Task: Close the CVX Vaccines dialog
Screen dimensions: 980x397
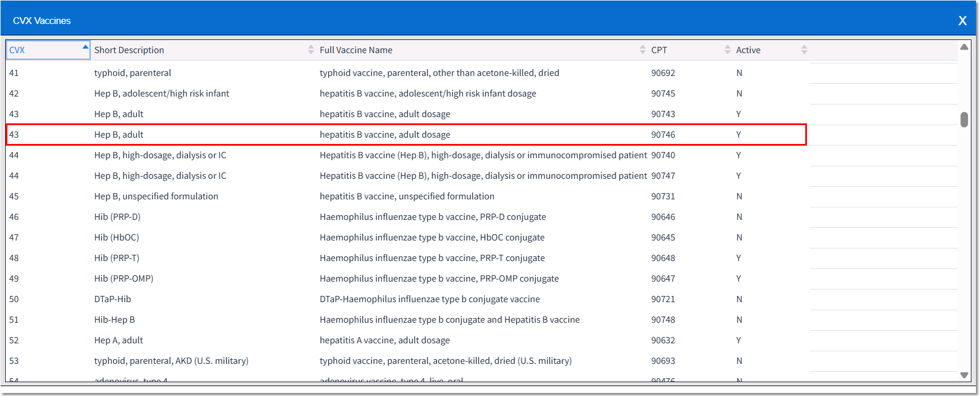Action: (962, 21)
